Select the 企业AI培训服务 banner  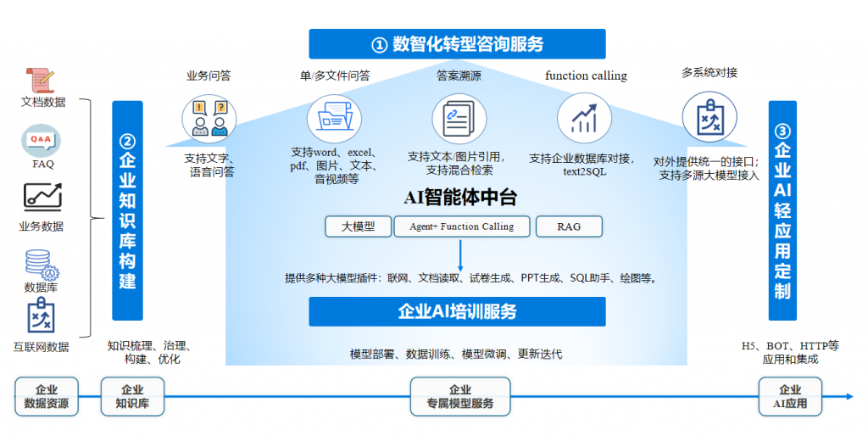coord(457,311)
